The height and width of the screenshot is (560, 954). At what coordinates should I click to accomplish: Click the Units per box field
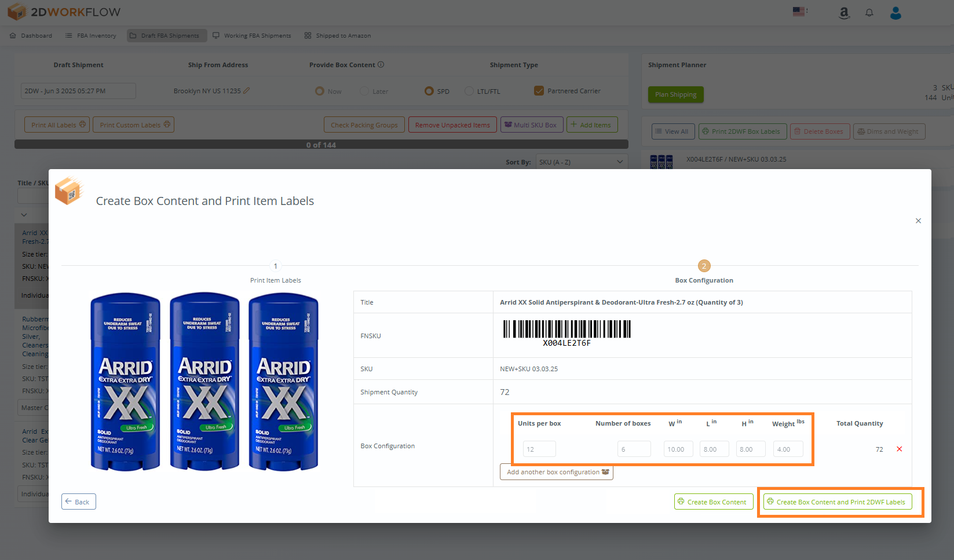539,449
